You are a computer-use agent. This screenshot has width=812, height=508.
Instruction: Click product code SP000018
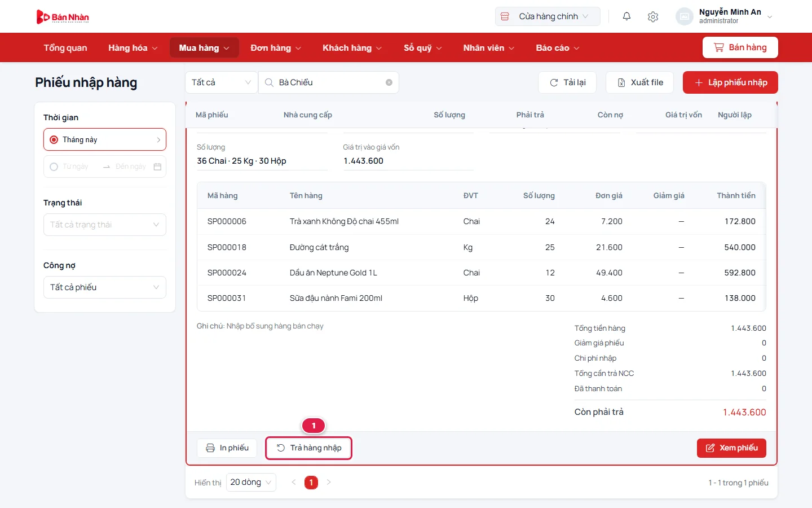(x=227, y=247)
